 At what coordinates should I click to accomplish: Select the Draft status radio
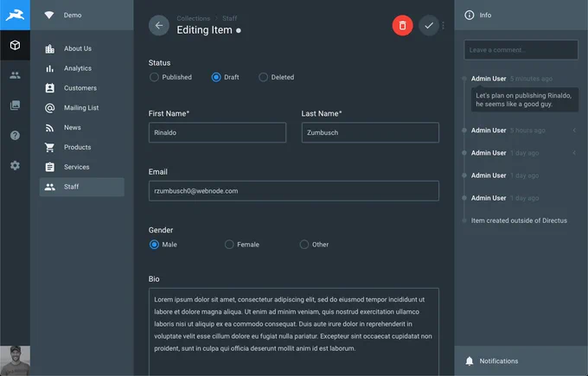tap(216, 77)
